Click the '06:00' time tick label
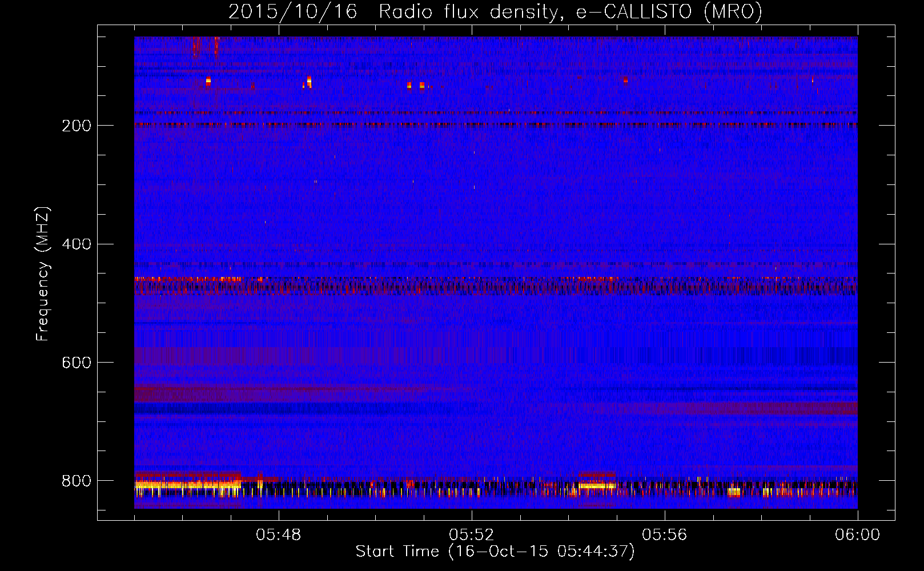The height and width of the screenshot is (571, 924). pyautogui.click(x=857, y=535)
